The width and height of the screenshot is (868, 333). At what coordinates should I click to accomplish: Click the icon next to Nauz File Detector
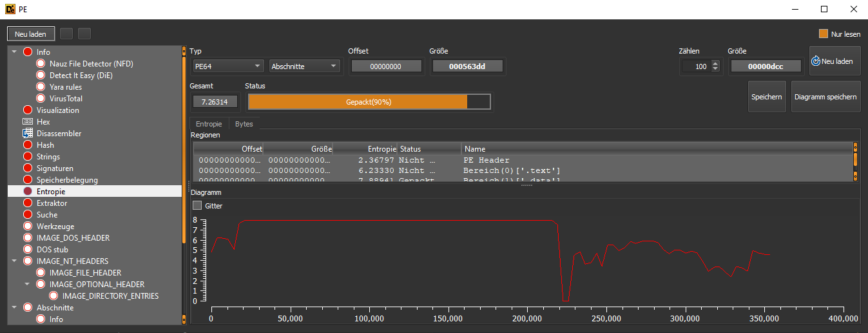41,64
